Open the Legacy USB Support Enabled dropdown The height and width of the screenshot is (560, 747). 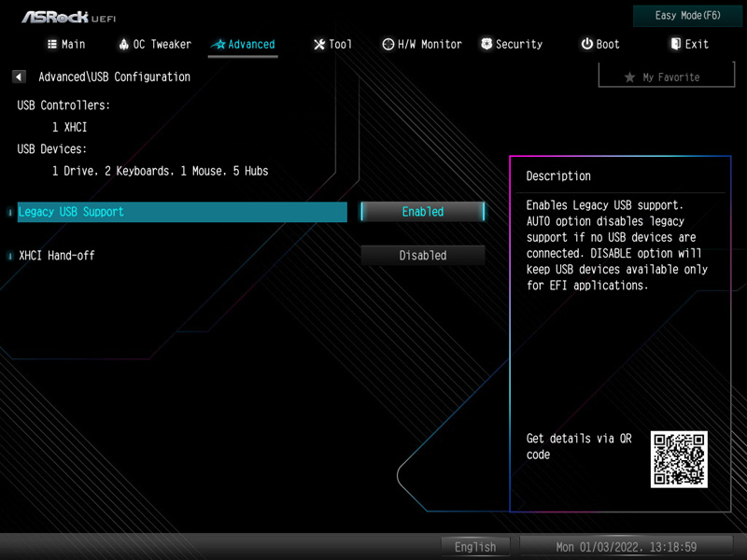(423, 212)
